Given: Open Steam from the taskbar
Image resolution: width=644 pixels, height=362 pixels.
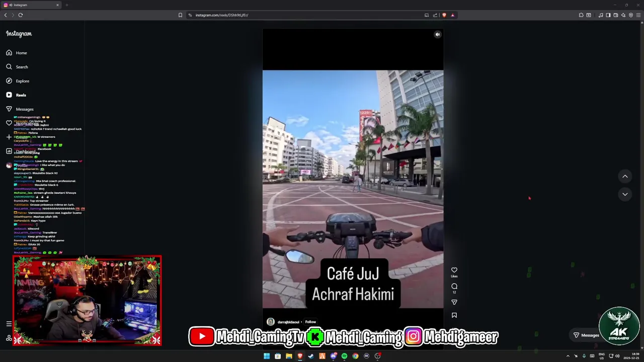Looking at the screenshot, I should [x=311, y=356].
